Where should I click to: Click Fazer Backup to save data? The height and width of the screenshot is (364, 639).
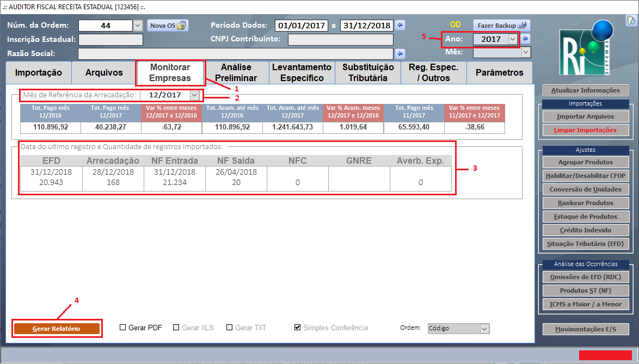click(501, 25)
